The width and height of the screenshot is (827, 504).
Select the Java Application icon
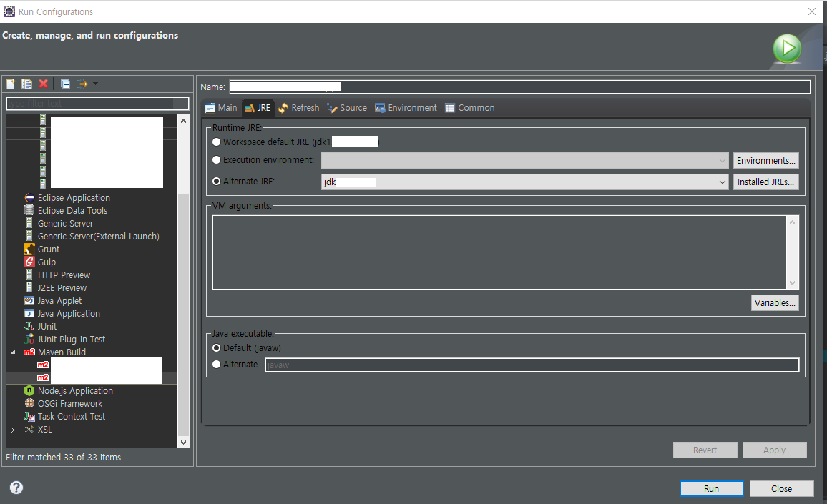[29, 314]
